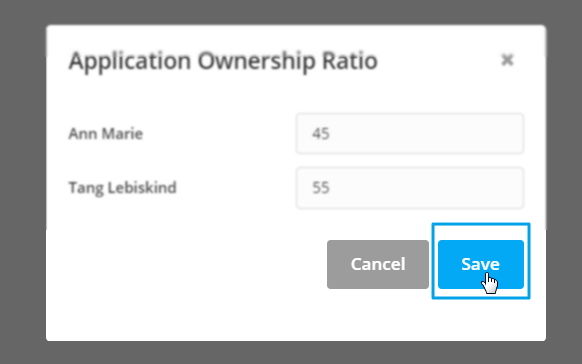The width and height of the screenshot is (582, 364).
Task: Close the Application Ownership Ratio dialog
Action: pyautogui.click(x=507, y=59)
